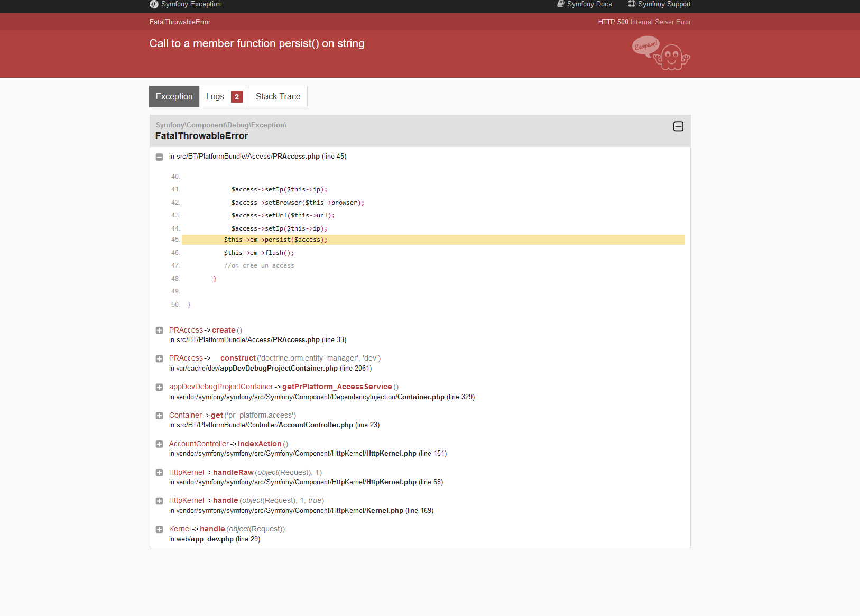Image resolution: width=860 pixels, height=616 pixels.
Task: Expand AccountController->indexAction trace
Action: (159, 444)
